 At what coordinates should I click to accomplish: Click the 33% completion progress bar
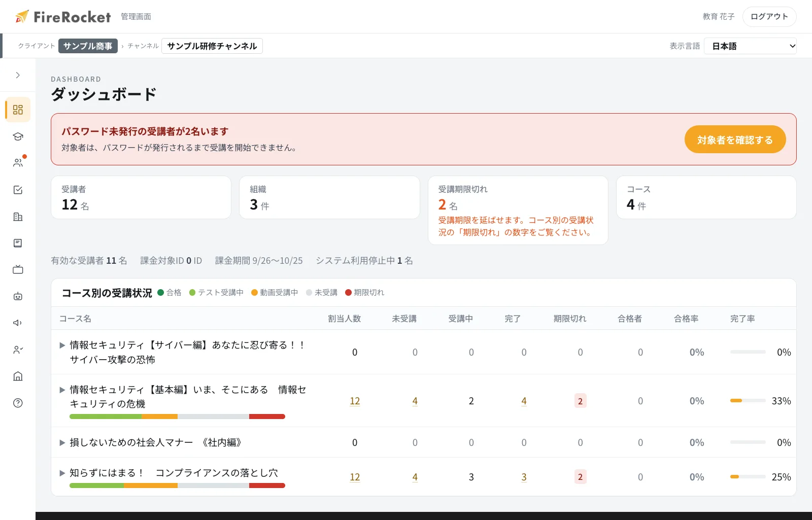pyautogui.click(x=748, y=401)
